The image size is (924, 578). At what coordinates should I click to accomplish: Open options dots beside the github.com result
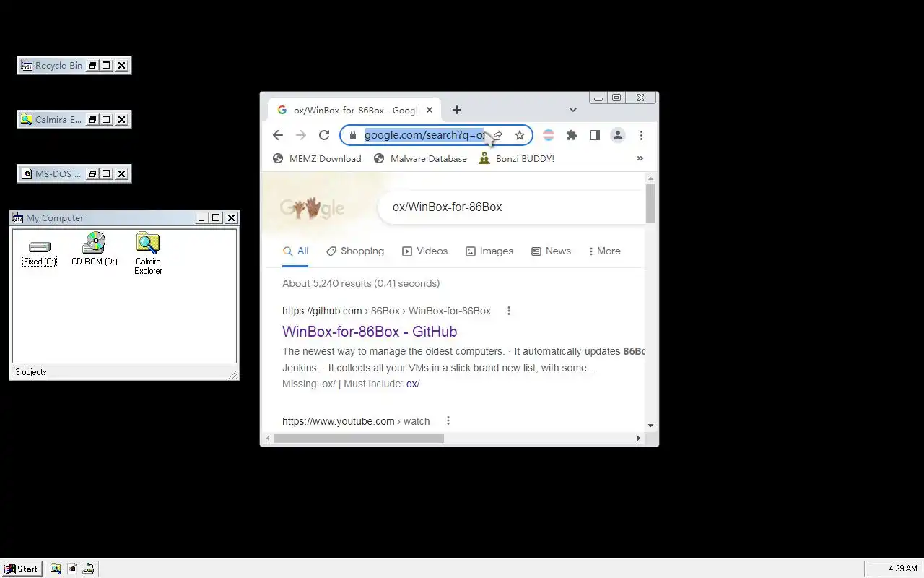coord(509,311)
